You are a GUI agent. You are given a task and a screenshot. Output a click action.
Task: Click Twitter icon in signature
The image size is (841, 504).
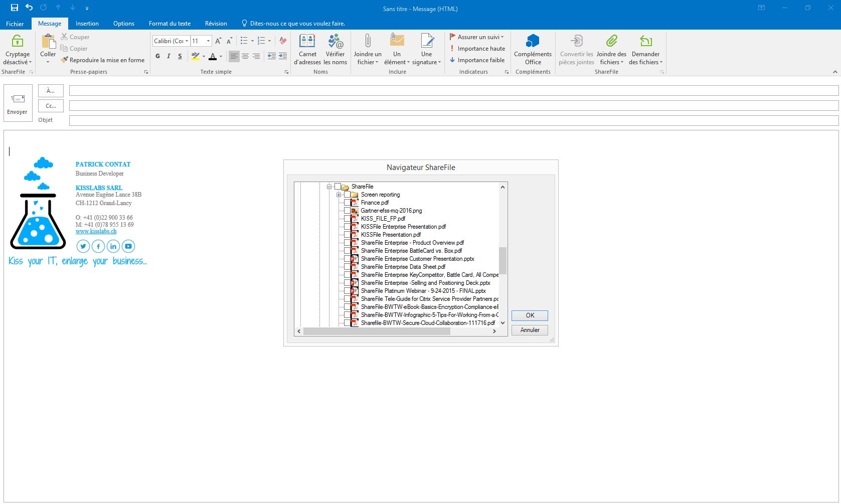[83, 246]
